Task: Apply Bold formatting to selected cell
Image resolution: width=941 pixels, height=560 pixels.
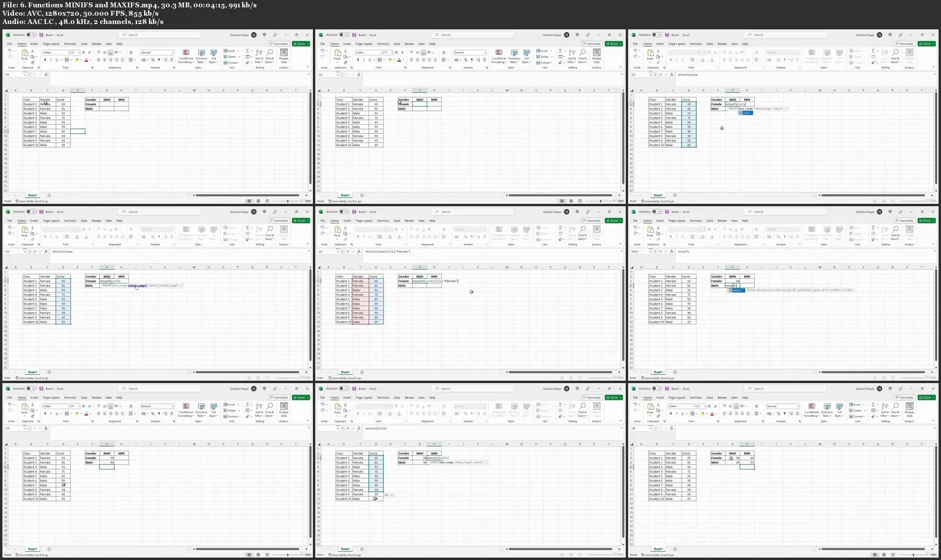Action: pyautogui.click(x=45, y=59)
